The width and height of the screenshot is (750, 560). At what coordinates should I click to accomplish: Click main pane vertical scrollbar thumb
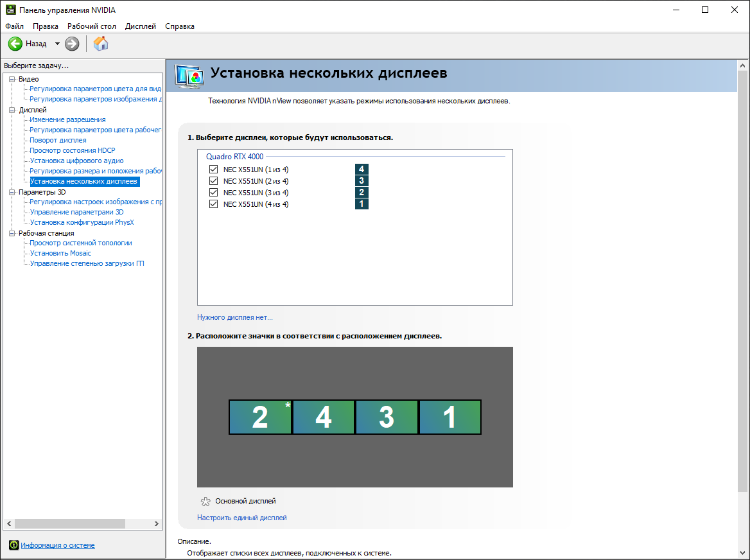click(x=742, y=281)
